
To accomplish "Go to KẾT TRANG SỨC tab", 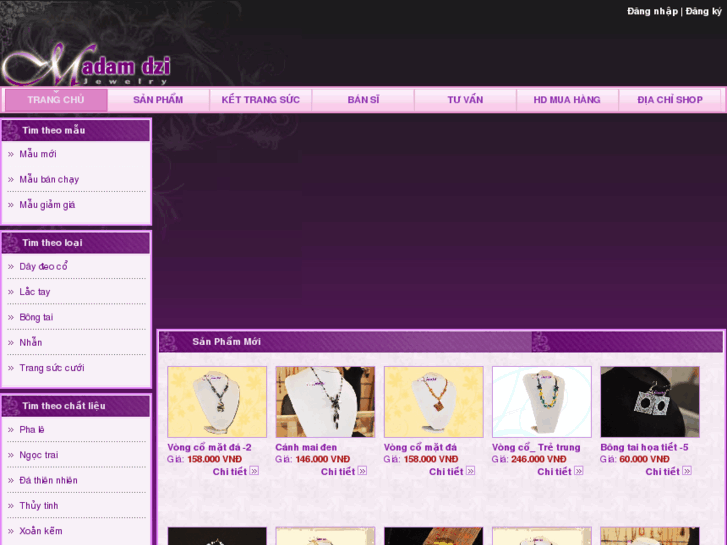I will click(x=261, y=100).
